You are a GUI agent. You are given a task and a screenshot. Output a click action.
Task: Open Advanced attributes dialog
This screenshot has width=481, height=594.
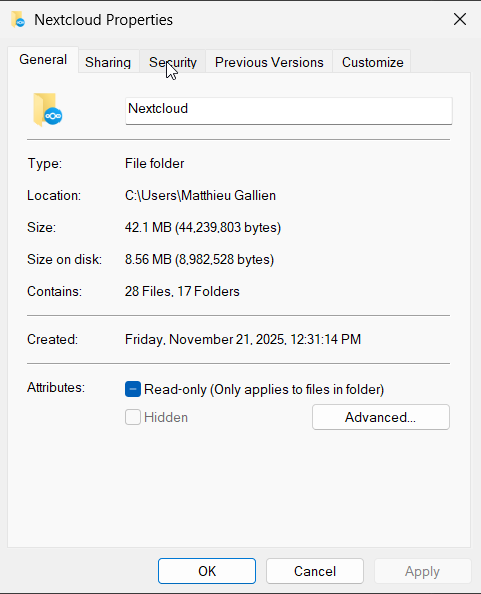click(x=381, y=417)
